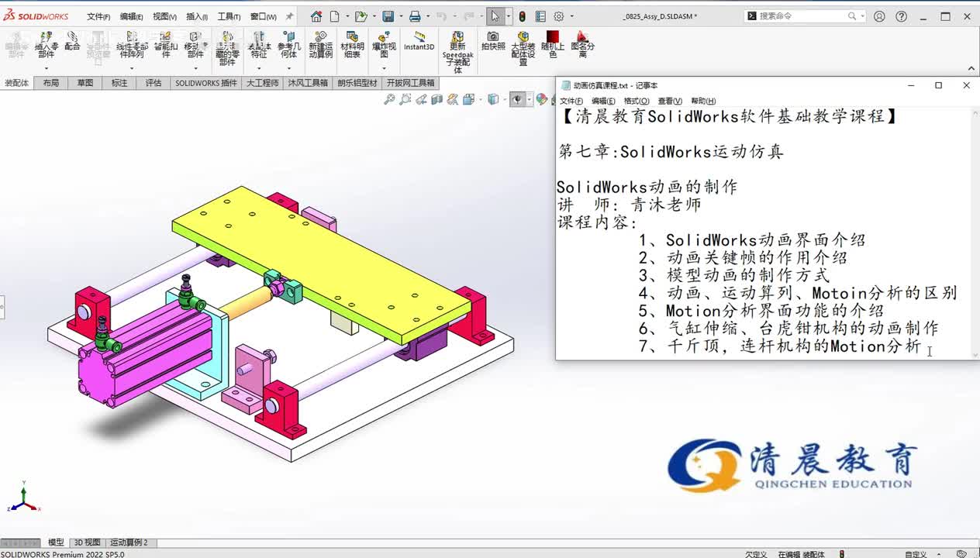
Task: Create a new document with New icon
Action: (x=334, y=16)
